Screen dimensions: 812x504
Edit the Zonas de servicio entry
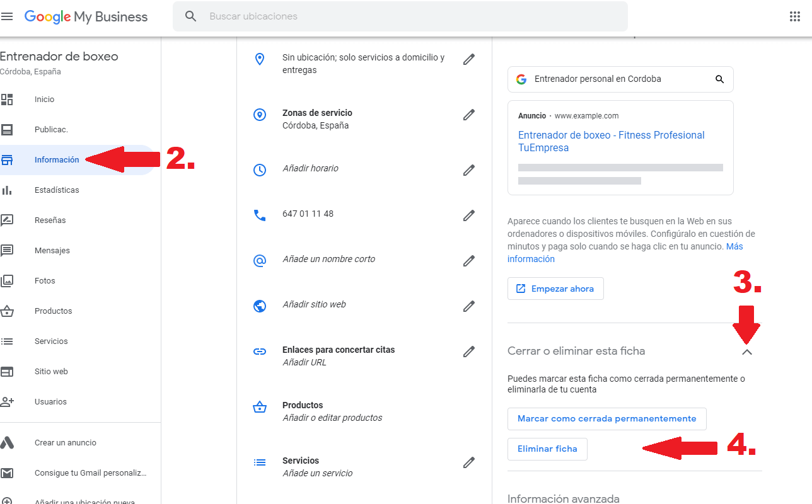469,115
